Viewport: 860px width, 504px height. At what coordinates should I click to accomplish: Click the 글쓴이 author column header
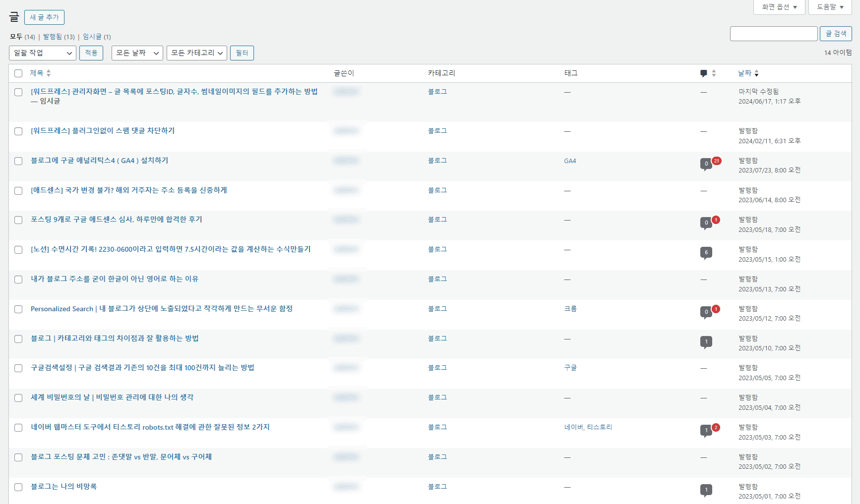point(344,73)
